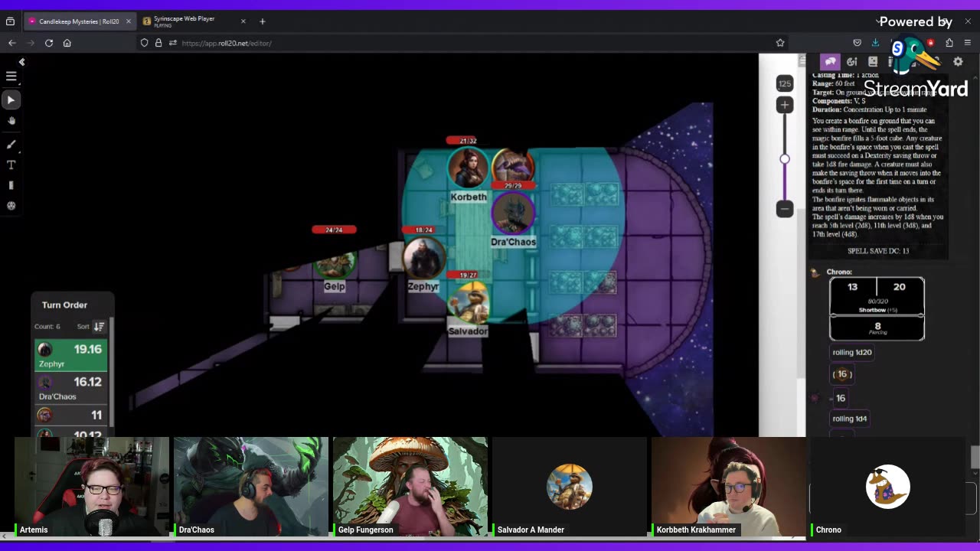Screen dimensions: 980x551
Task: Click Chrono avatar tile
Action: [x=887, y=487]
